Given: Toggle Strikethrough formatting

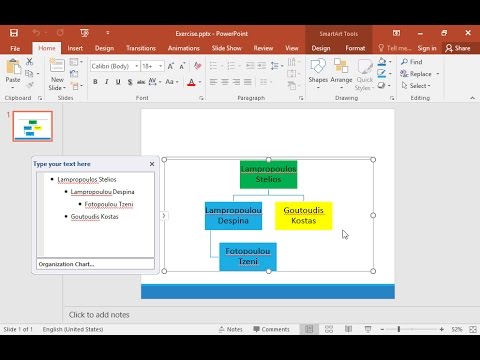Looking at the screenshot, I should [x=141, y=82].
